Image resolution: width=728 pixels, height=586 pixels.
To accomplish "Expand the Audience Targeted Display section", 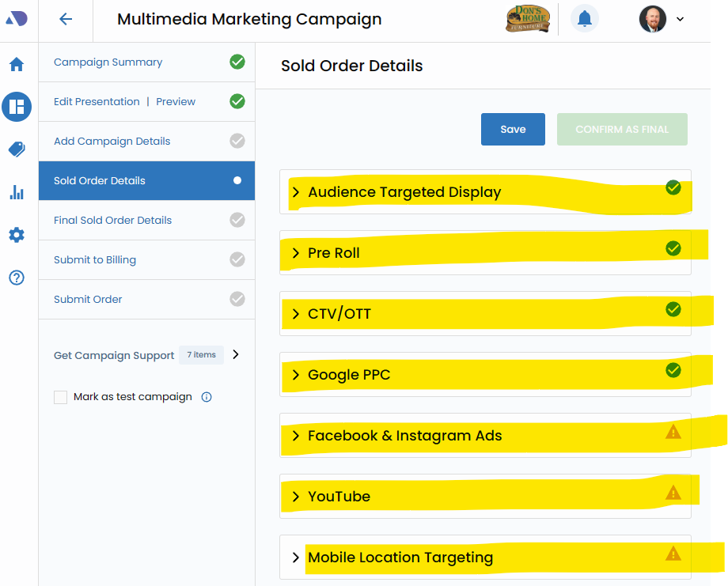I will 296,192.
